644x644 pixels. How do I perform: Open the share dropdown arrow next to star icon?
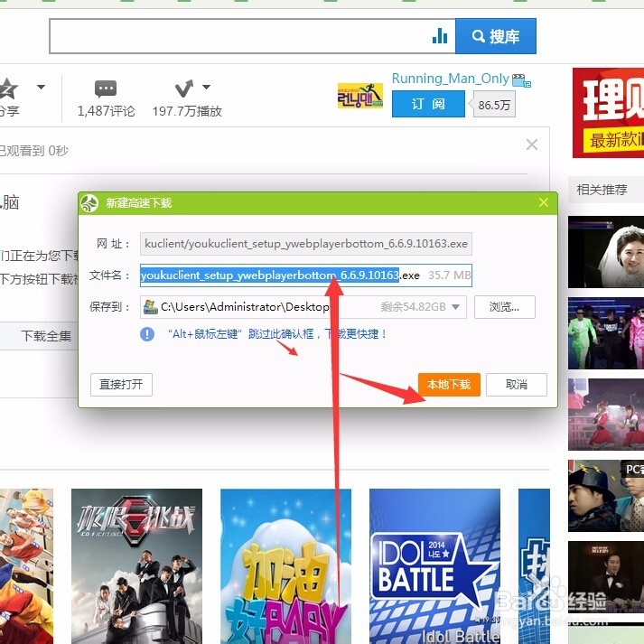pos(41,87)
